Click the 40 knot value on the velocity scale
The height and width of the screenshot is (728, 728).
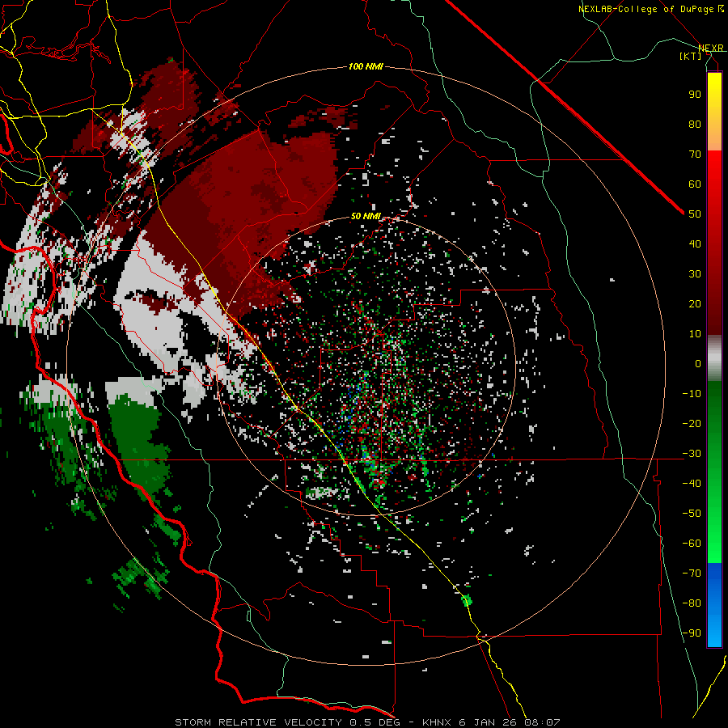point(695,244)
